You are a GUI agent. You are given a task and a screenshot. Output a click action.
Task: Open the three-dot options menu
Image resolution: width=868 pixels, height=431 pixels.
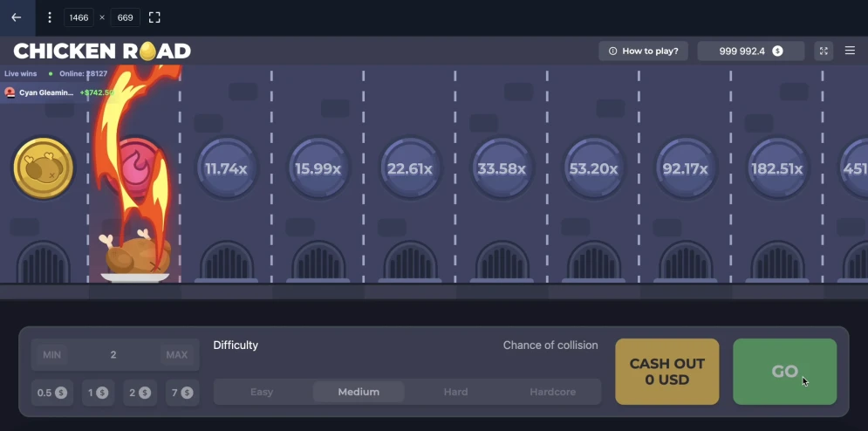pyautogui.click(x=50, y=17)
